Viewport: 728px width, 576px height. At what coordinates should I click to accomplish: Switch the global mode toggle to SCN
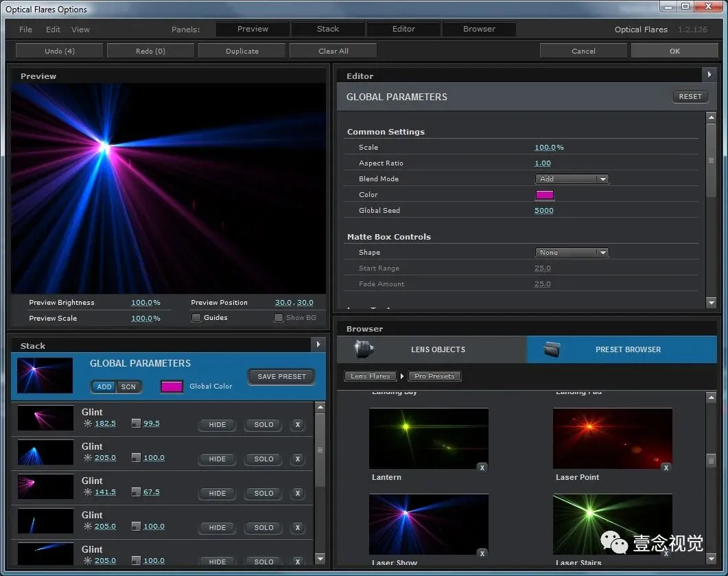[128, 387]
